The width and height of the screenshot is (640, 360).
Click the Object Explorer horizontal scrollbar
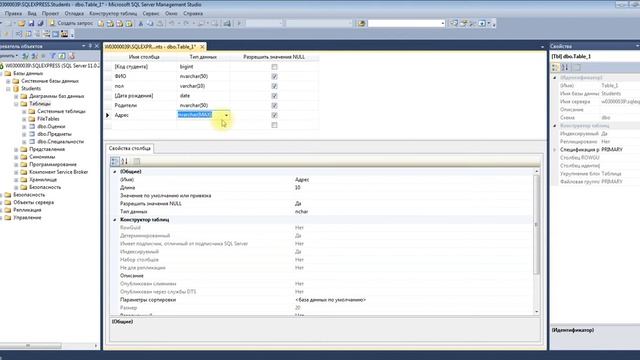(x=31, y=346)
